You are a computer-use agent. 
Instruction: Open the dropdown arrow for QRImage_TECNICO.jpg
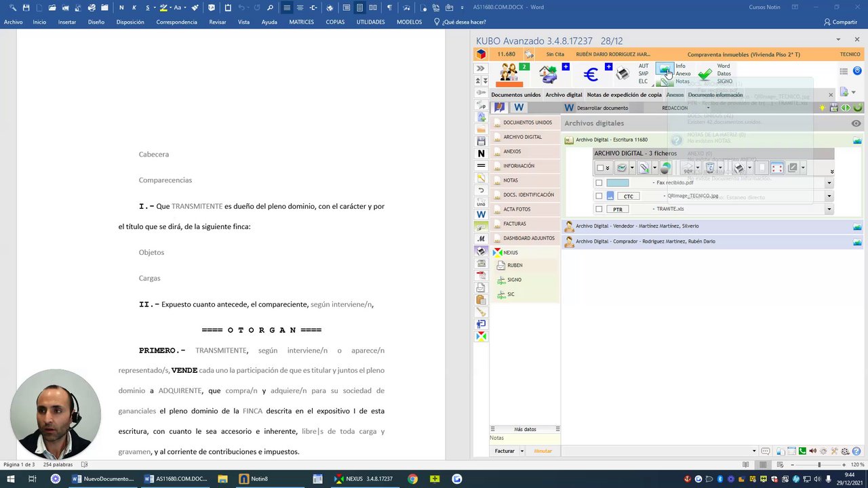(x=829, y=196)
